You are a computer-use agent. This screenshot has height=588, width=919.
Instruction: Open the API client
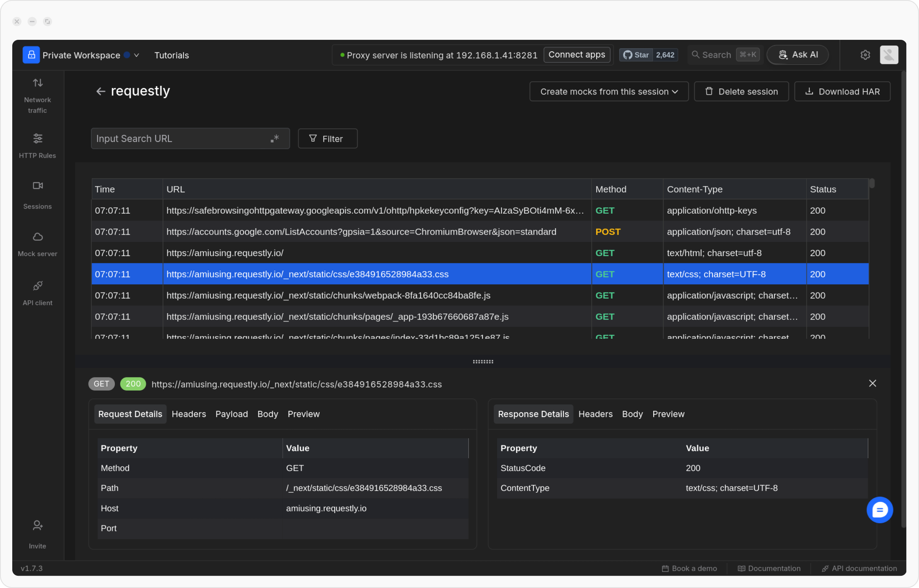pos(37,292)
